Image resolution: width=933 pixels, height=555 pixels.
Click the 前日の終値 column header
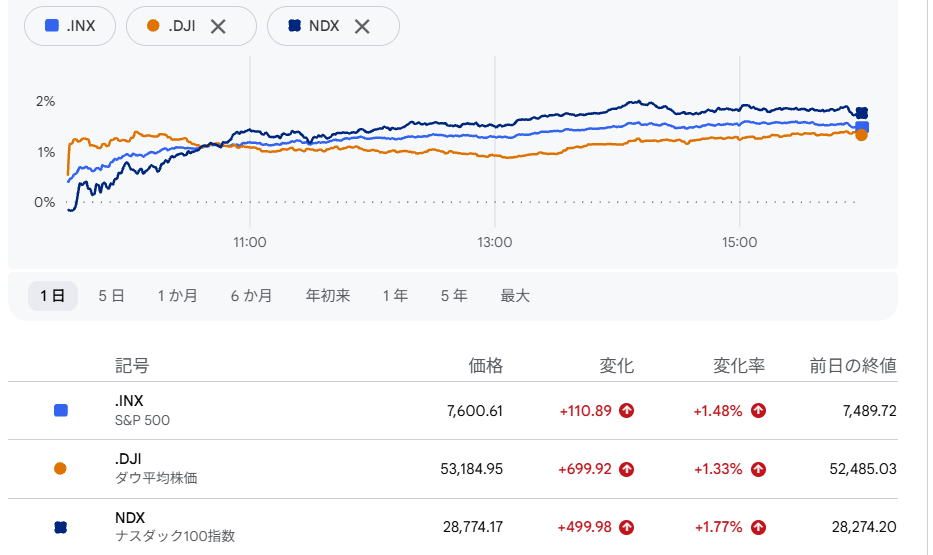coord(853,365)
